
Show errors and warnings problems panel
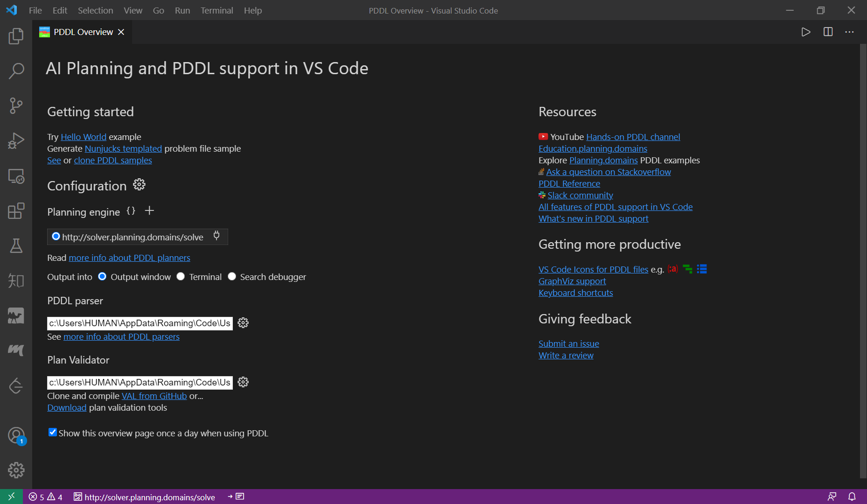click(45, 497)
